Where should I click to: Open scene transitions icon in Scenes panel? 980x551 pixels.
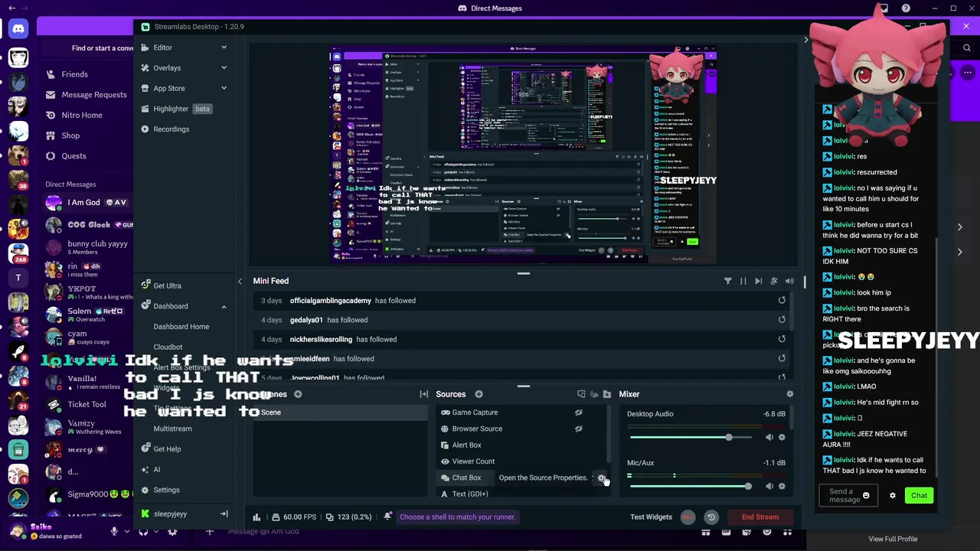click(x=423, y=394)
